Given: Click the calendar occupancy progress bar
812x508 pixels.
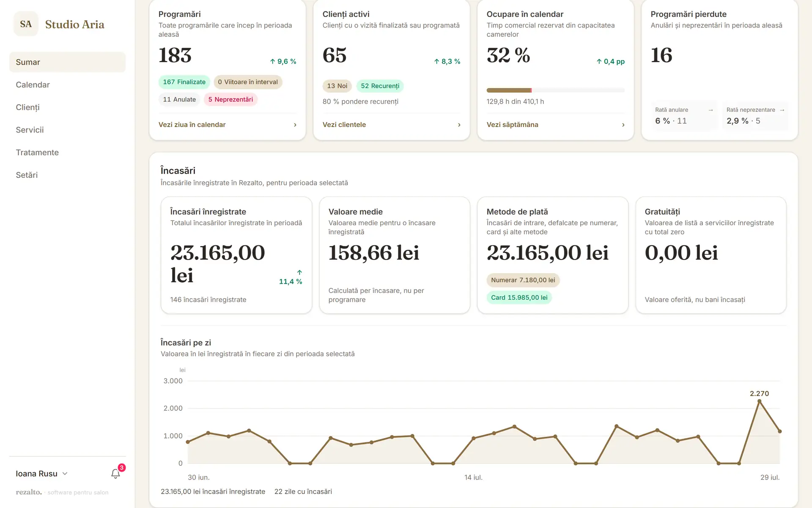Looking at the screenshot, I should point(555,90).
